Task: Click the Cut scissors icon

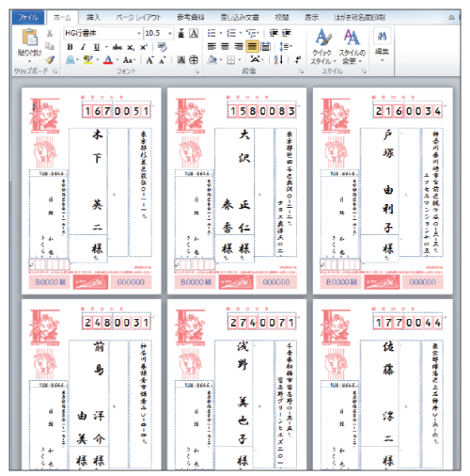Action: [x=50, y=33]
